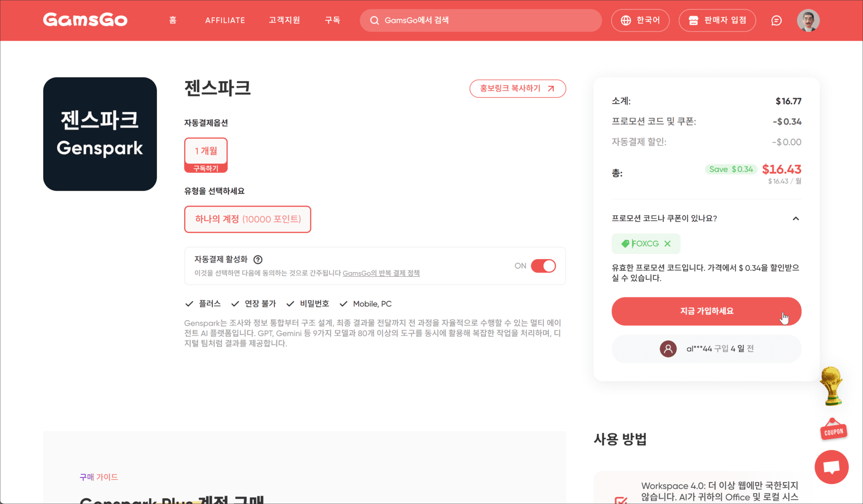Click the globe language icon
The width and height of the screenshot is (863, 504).
coord(626,21)
